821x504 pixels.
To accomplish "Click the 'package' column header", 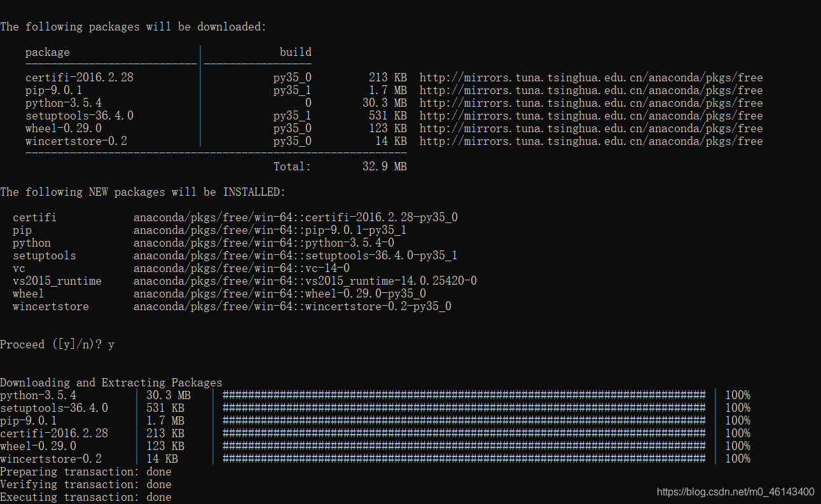I will click(48, 52).
